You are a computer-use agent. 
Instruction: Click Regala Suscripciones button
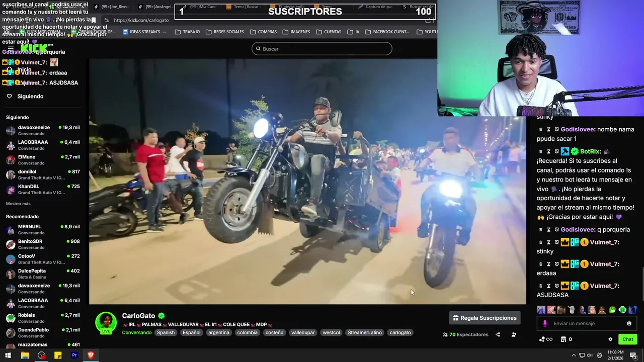[x=485, y=318]
